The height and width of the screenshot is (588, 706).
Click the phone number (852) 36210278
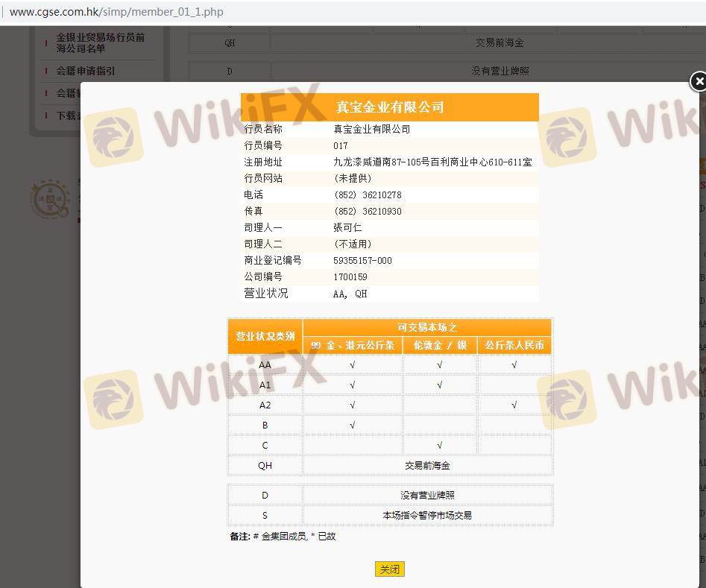[368, 195]
